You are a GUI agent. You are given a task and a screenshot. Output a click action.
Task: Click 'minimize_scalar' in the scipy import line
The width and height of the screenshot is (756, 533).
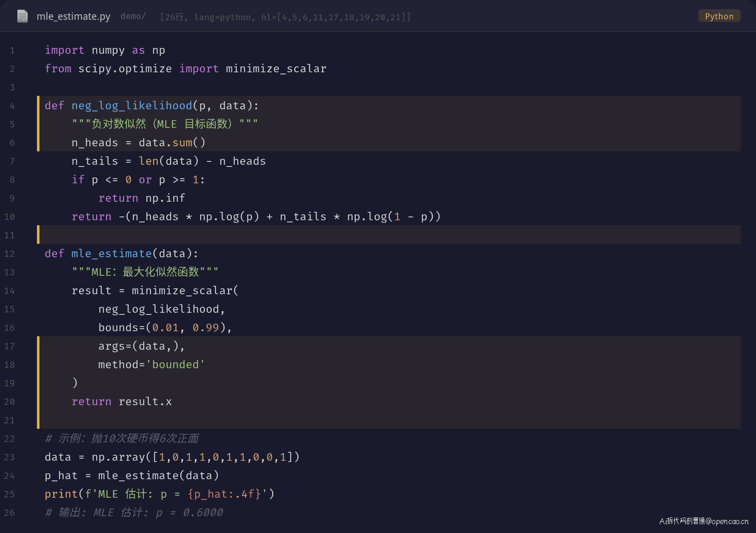tap(276, 69)
